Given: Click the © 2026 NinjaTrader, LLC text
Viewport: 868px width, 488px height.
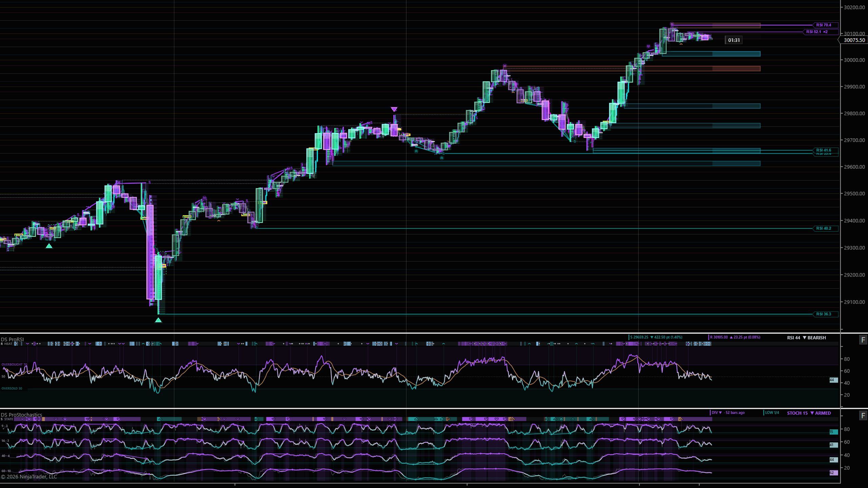Looking at the screenshot, I should 29,476.
